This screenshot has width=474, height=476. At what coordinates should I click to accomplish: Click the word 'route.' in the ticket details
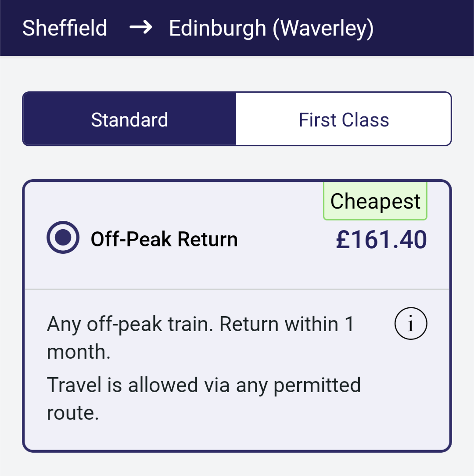73,412
